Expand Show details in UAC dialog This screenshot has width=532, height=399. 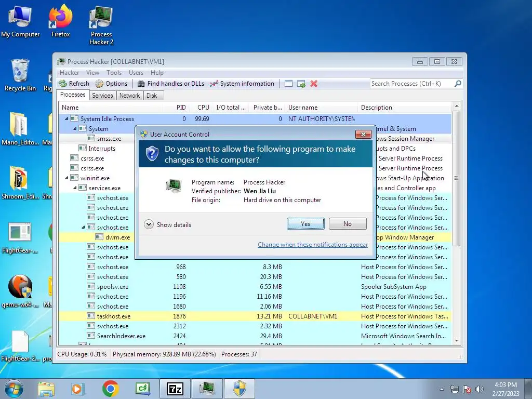(168, 224)
